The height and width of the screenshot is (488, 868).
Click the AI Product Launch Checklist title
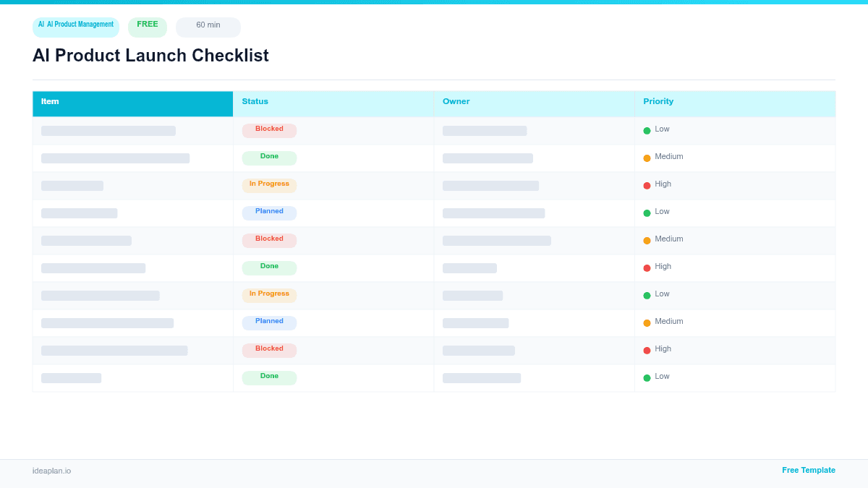click(x=150, y=55)
